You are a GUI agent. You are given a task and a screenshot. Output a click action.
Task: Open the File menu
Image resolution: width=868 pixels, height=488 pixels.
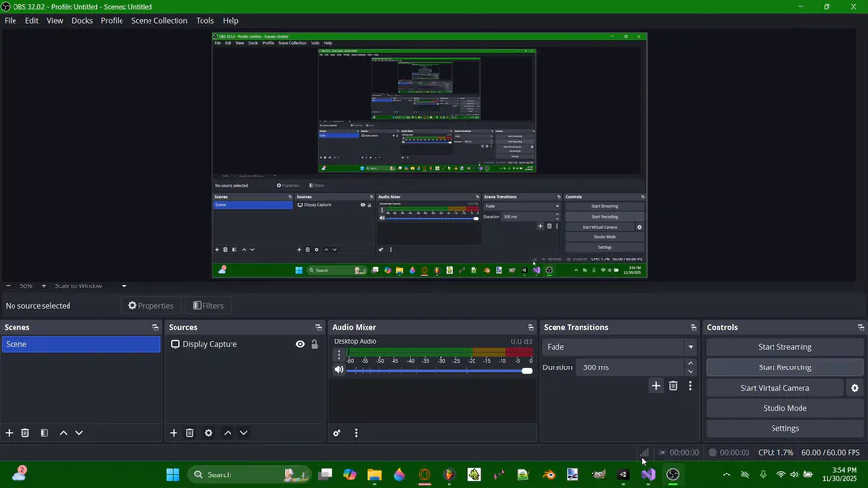pyautogui.click(x=10, y=20)
